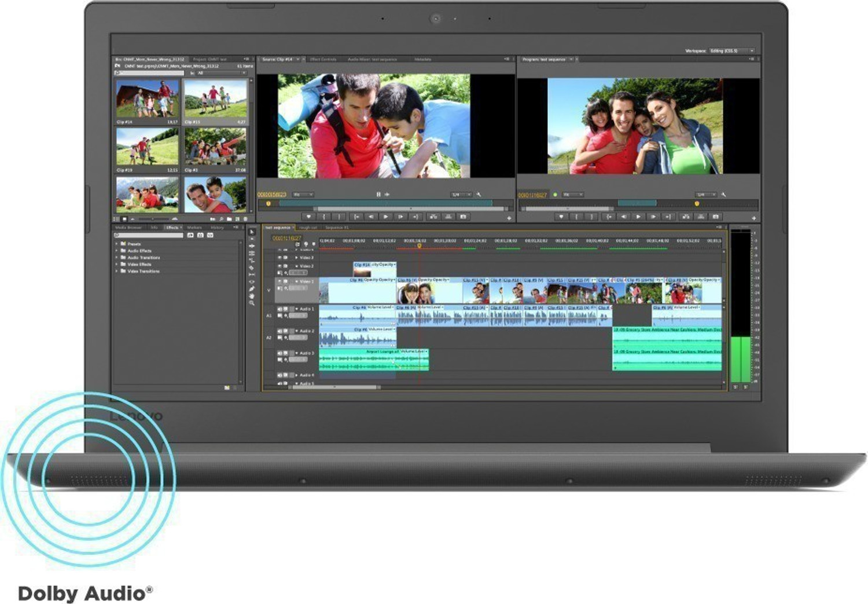Select the Hand tool in tools panel
Image resolution: width=868 pixels, height=604 pixels.
(x=252, y=295)
